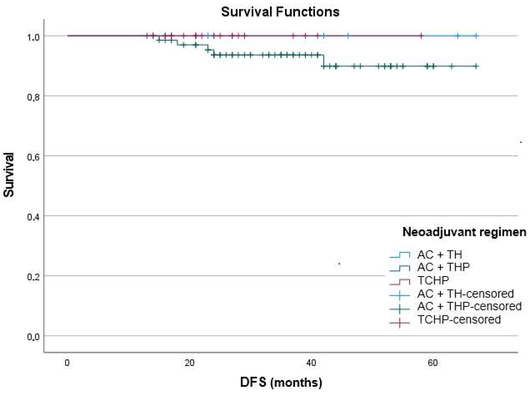Click the rightmost blue censor mark at survival 1.0
Image resolution: width=532 pixels, height=396 pixels.
(x=476, y=36)
